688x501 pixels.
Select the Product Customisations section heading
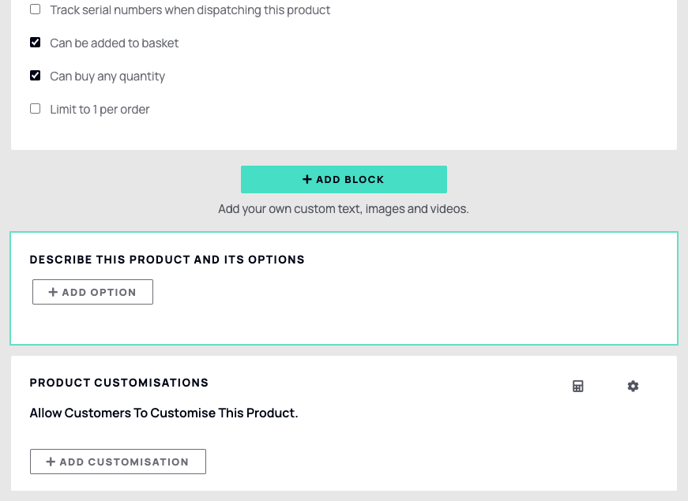pos(119,383)
